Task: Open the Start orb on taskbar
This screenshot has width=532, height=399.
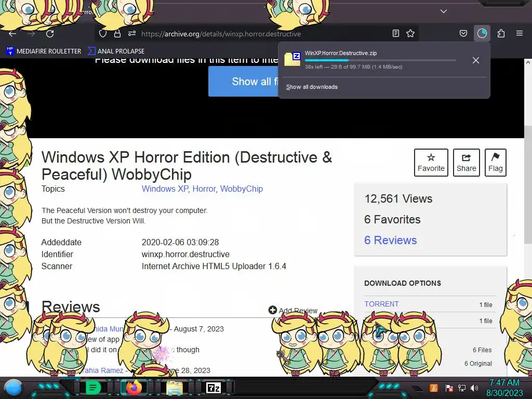Action: click(x=14, y=388)
